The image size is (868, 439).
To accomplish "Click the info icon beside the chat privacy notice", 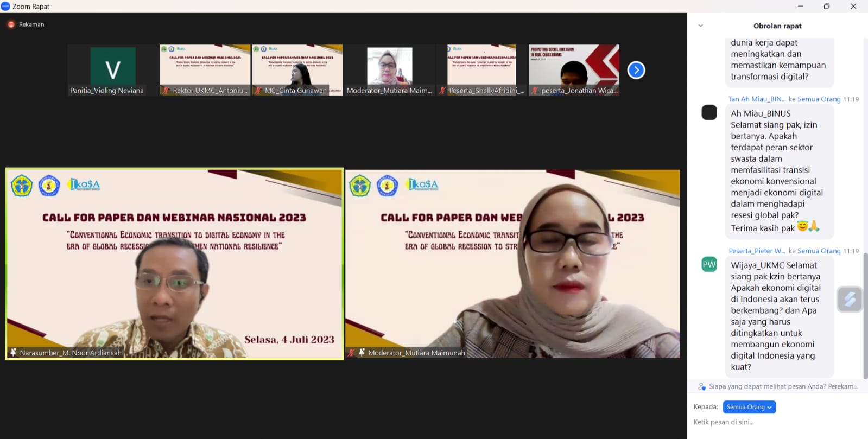I will [x=702, y=386].
